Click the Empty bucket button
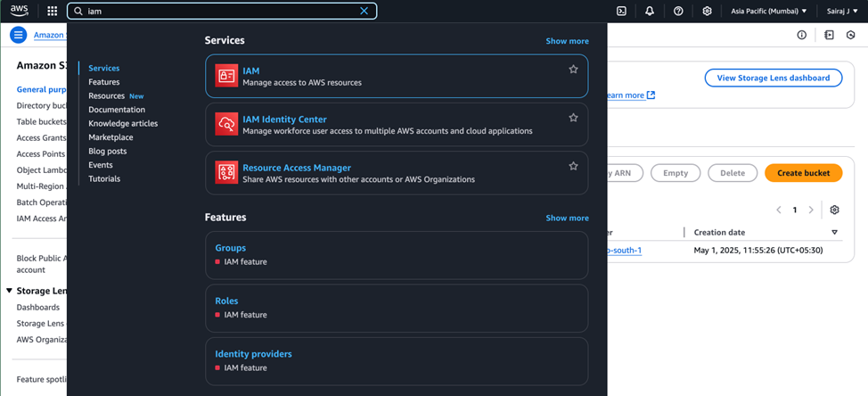 pyautogui.click(x=676, y=173)
